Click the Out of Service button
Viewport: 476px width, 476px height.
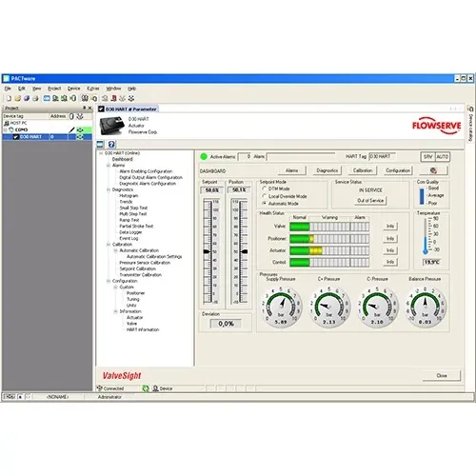click(370, 201)
